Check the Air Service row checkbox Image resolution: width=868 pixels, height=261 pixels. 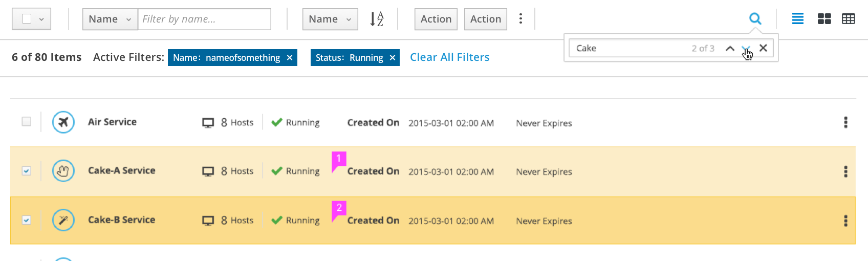pos(27,121)
